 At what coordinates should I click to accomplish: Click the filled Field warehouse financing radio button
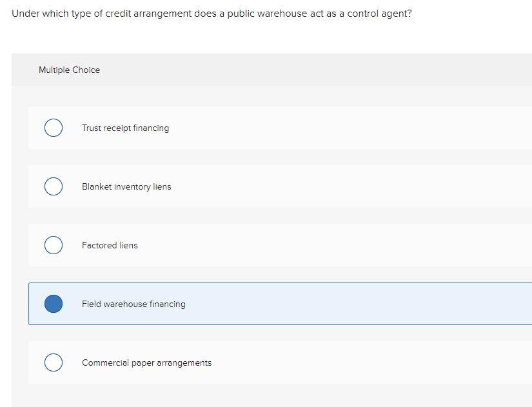pos(54,304)
